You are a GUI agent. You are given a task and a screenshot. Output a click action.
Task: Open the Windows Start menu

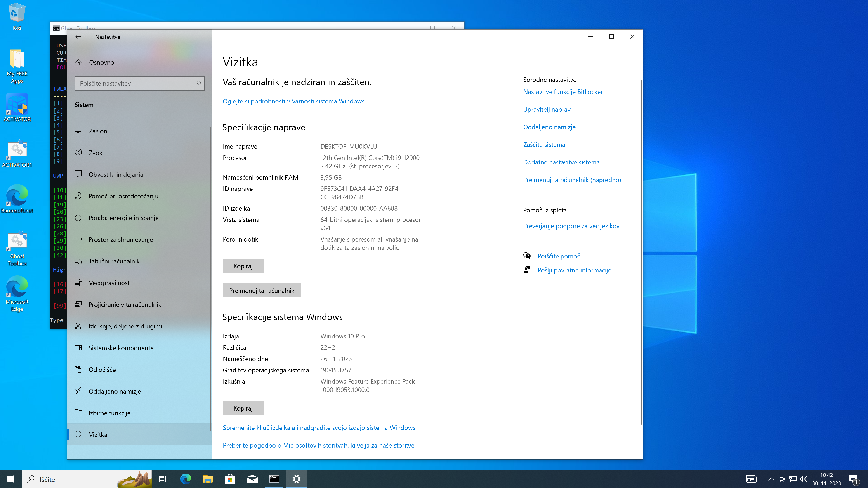click(x=11, y=479)
